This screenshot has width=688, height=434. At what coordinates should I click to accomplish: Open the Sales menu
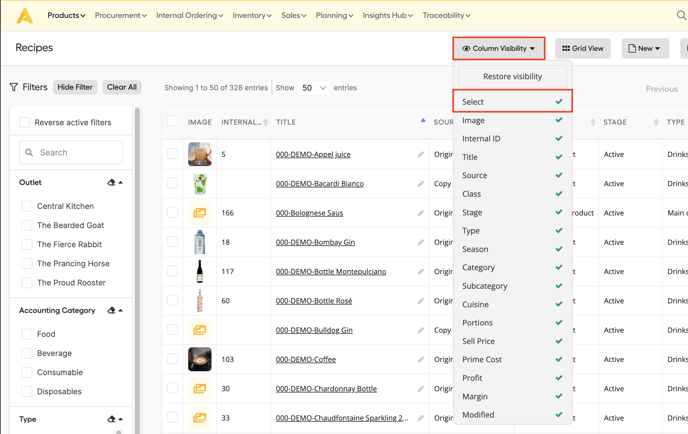(294, 15)
